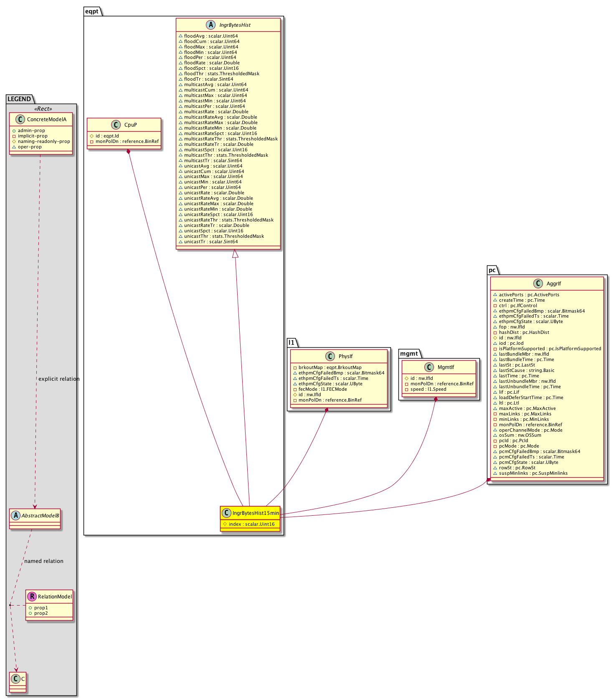The height and width of the screenshot is (700, 616).
Task: Click the RelationModel 'R' icon
Action: tap(32, 597)
